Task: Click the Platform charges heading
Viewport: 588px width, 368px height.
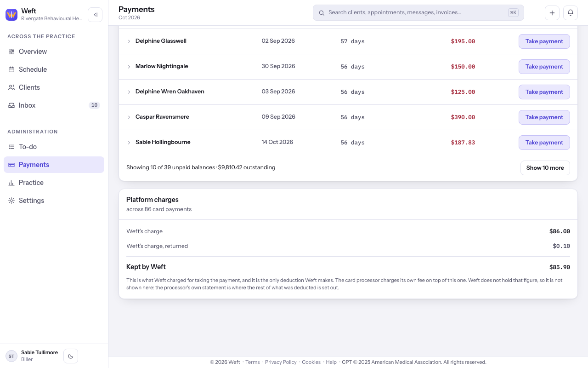Action: coord(153,200)
